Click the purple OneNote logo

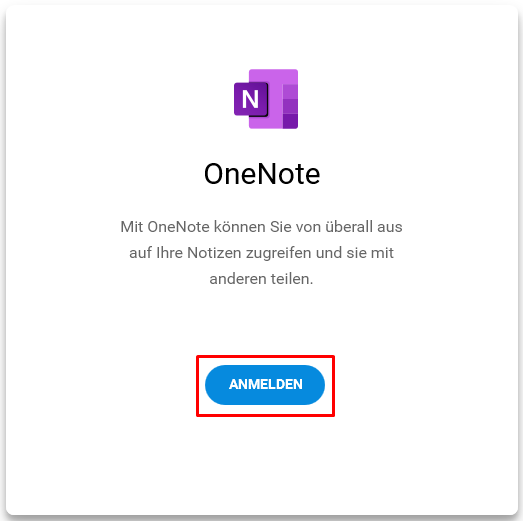click(x=266, y=99)
